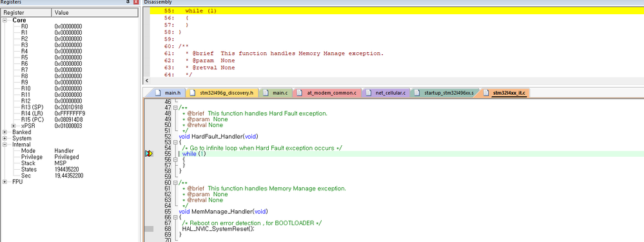Select the R4 register row
The height and width of the screenshot is (242, 644).
69,51
